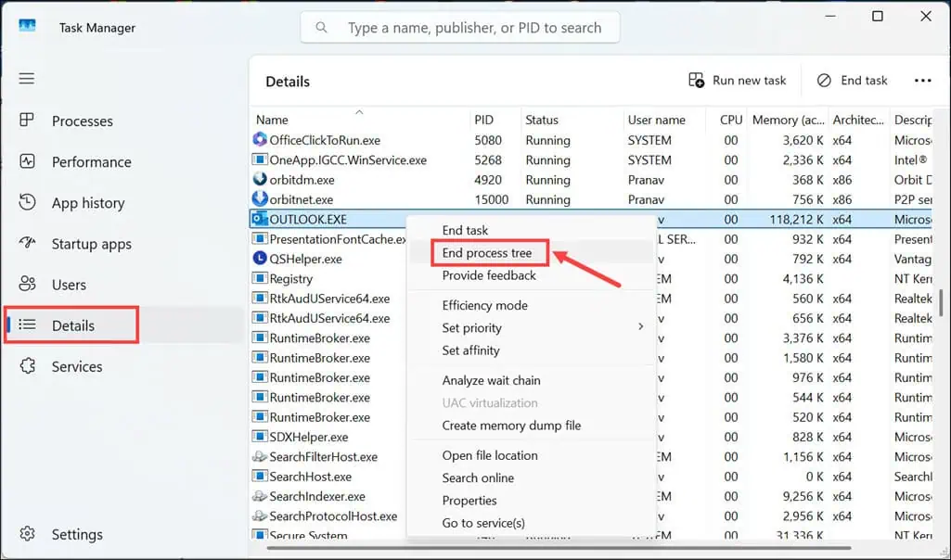Image resolution: width=951 pixels, height=560 pixels.
Task: Click the QSHelper.exe process icon
Action: (260, 258)
